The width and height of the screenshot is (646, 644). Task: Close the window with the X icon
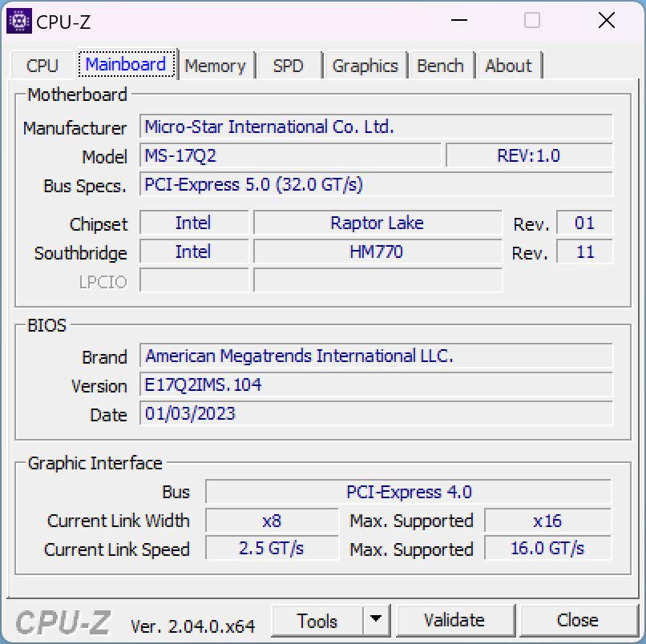(x=607, y=20)
